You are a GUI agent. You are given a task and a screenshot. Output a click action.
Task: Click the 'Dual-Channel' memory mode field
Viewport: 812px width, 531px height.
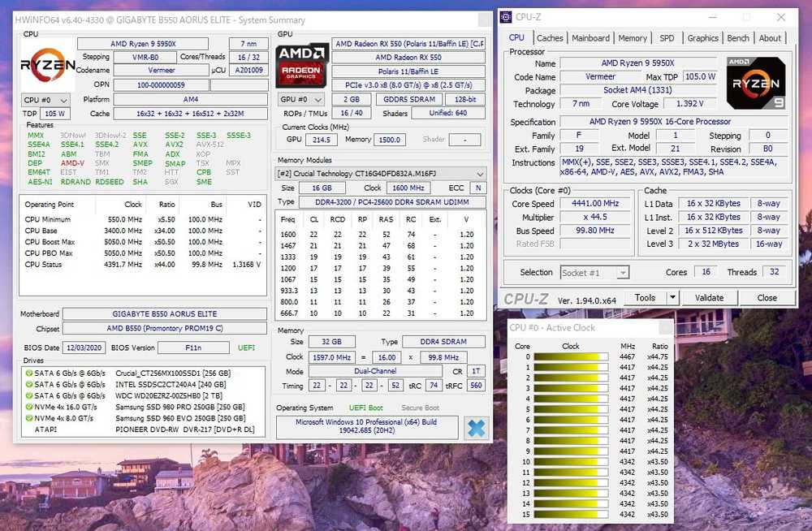[375, 371]
